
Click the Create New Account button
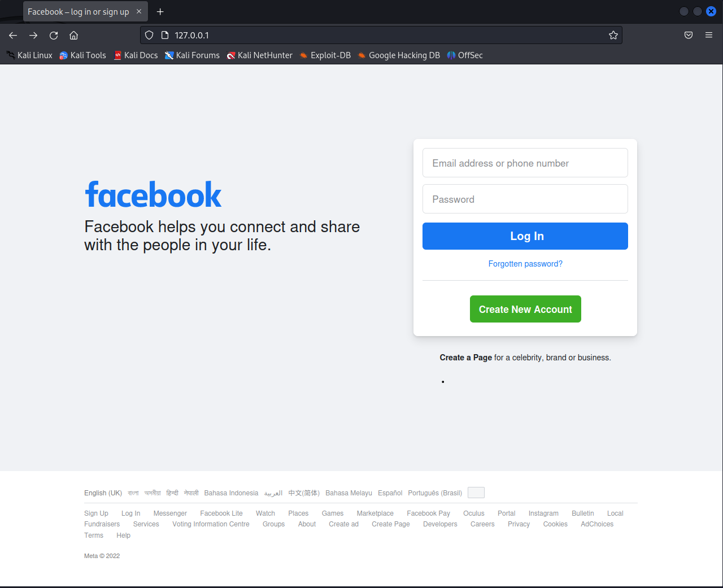pos(525,309)
